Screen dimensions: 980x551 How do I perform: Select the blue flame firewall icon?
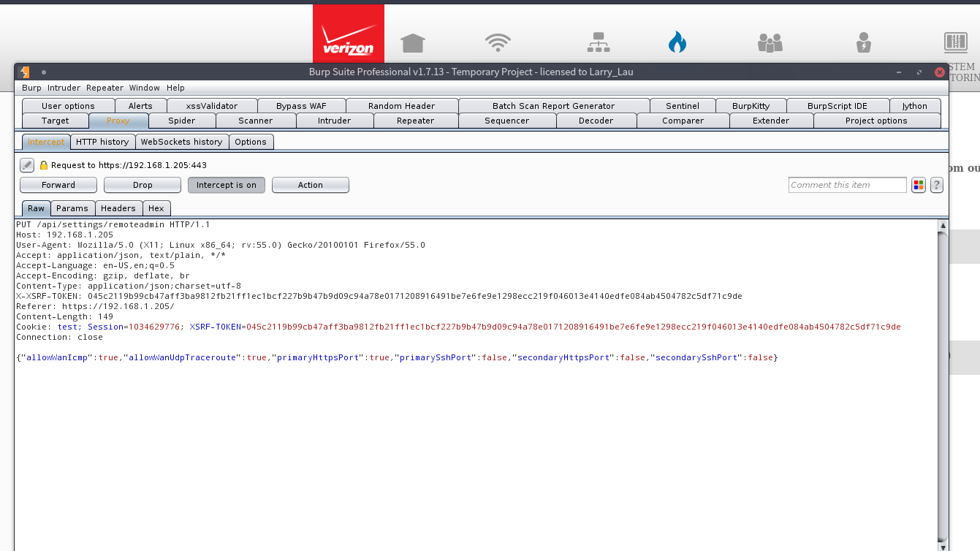tap(677, 43)
